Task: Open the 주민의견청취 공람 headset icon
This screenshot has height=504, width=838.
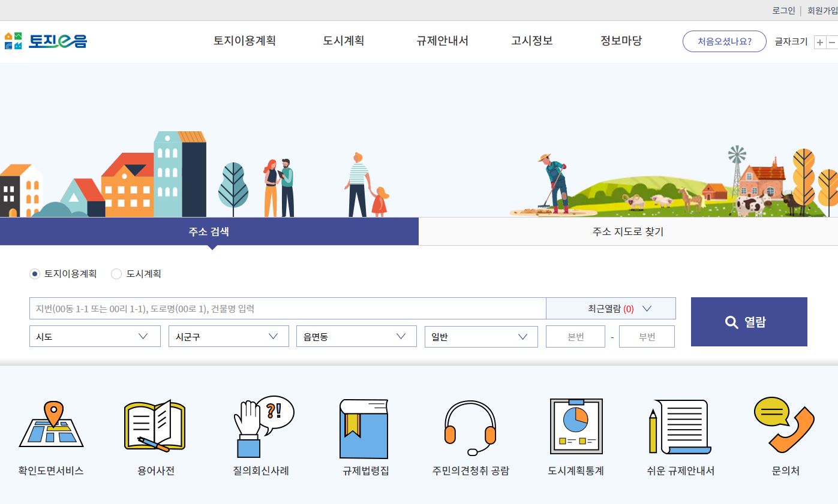Action: tap(470, 428)
